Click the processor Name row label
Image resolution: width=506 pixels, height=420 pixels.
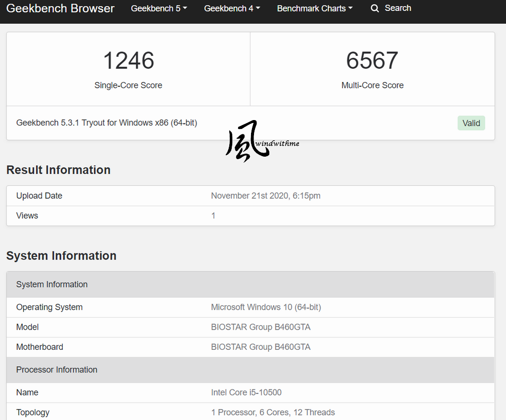coord(27,393)
